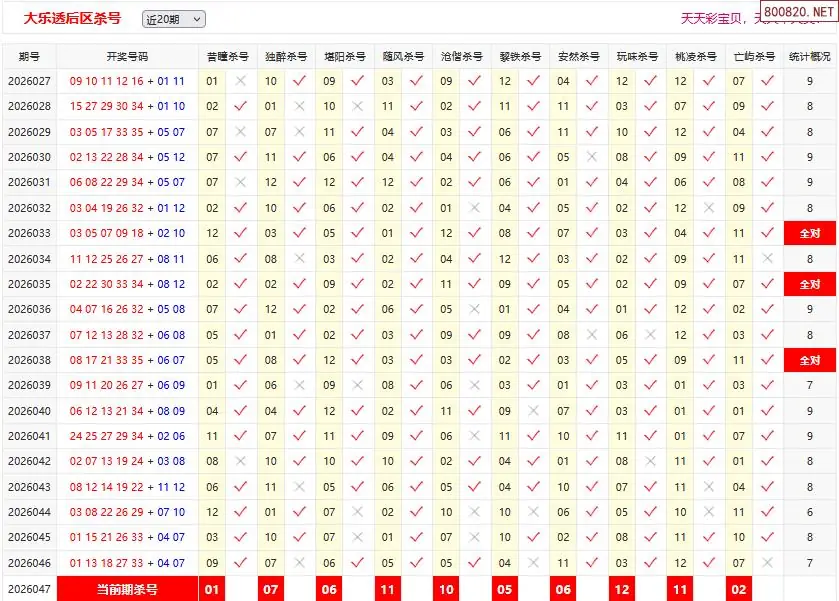Screen dimensions: 839x601
Task: Click the cross mark for 亡屿杀号 in row 2026034
Action: click(x=767, y=259)
